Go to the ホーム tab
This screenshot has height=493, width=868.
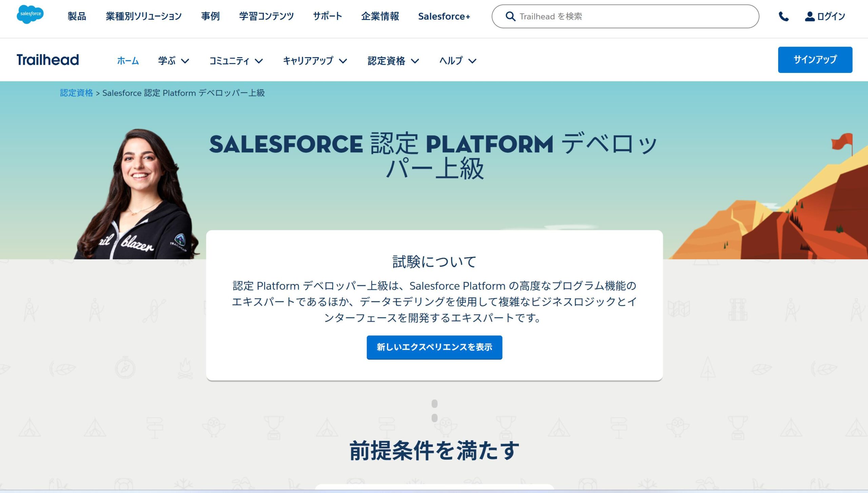point(128,61)
